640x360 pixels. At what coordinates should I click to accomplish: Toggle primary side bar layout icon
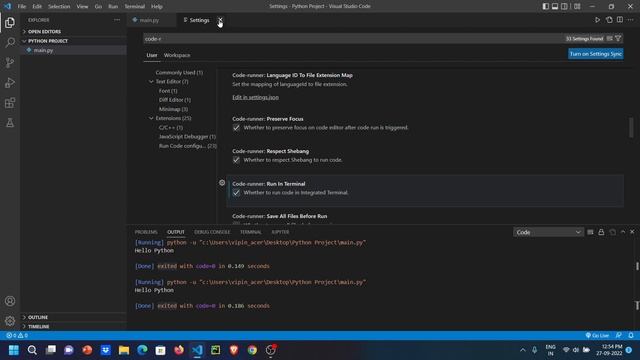(x=546, y=6)
